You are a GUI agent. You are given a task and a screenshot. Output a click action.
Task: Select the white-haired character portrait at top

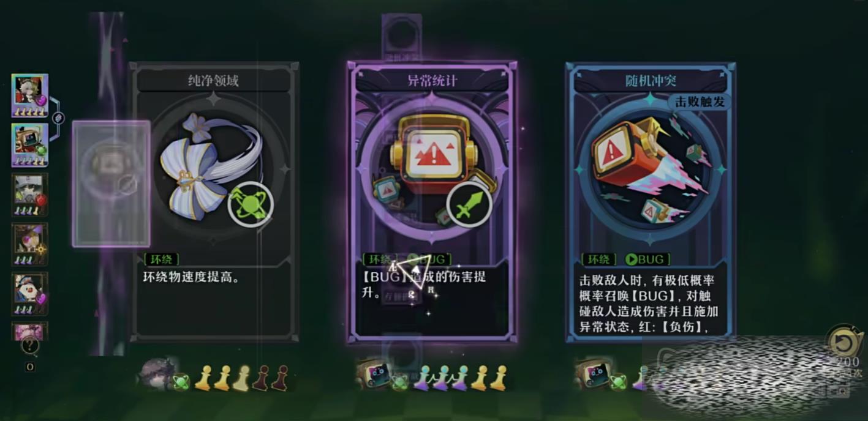pyautogui.click(x=29, y=95)
